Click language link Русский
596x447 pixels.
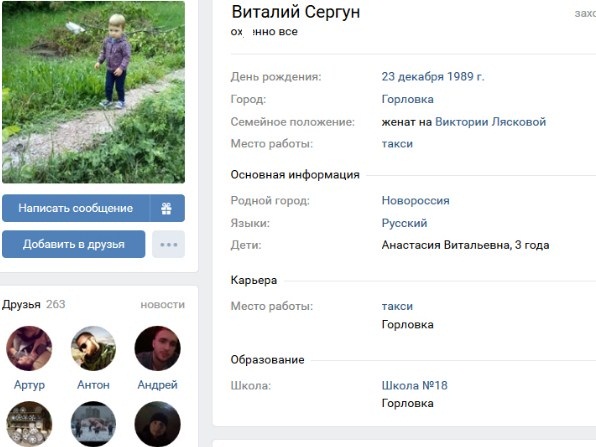(x=404, y=223)
